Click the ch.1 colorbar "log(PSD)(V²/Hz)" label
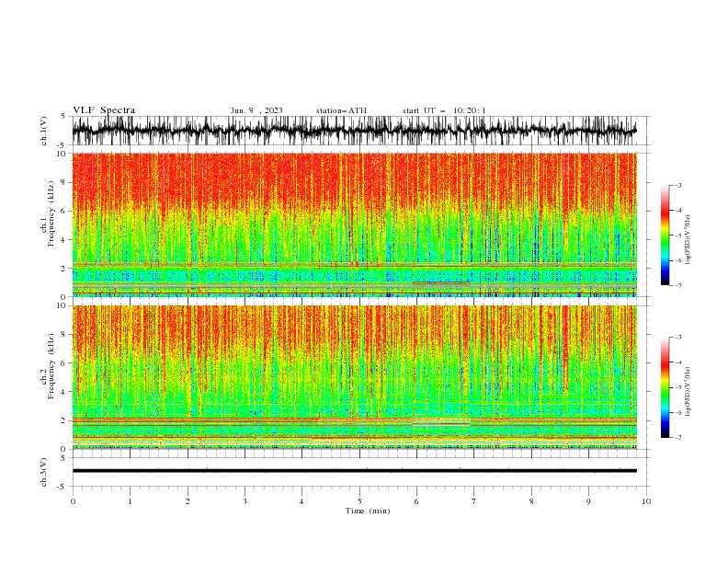This screenshot has width=728, height=563. 688,240
